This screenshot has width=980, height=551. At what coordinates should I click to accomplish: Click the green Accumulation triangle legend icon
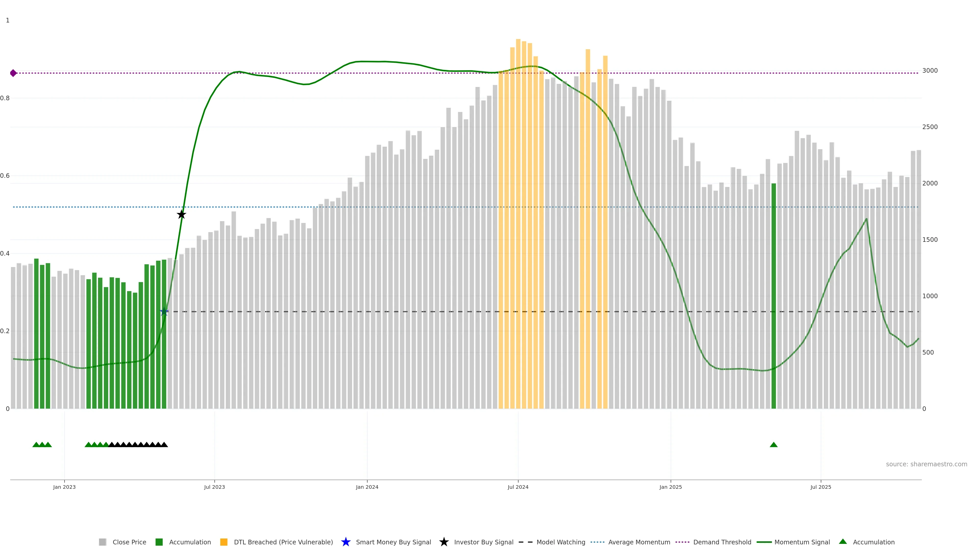pos(843,542)
